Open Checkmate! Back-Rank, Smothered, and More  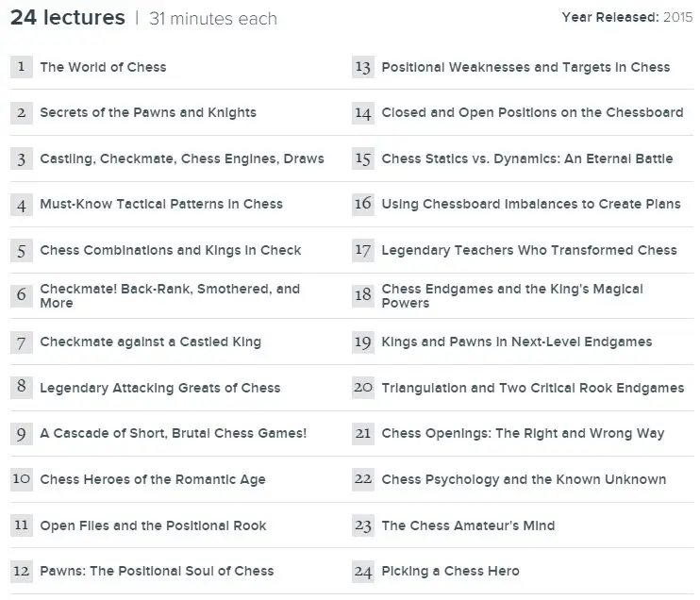click(170, 295)
